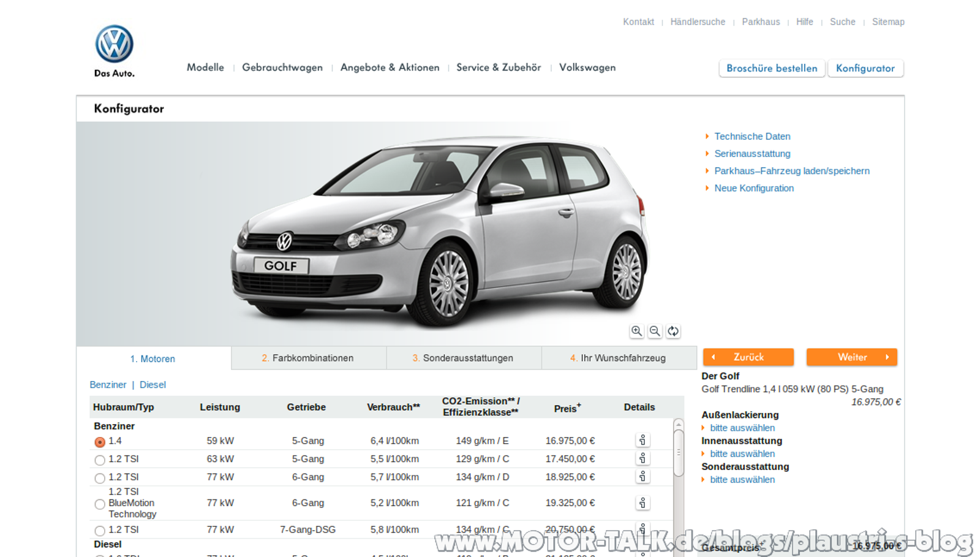This screenshot has height=557, width=980.
Task: Filter engines by Diesel
Action: click(x=153, y=385)
